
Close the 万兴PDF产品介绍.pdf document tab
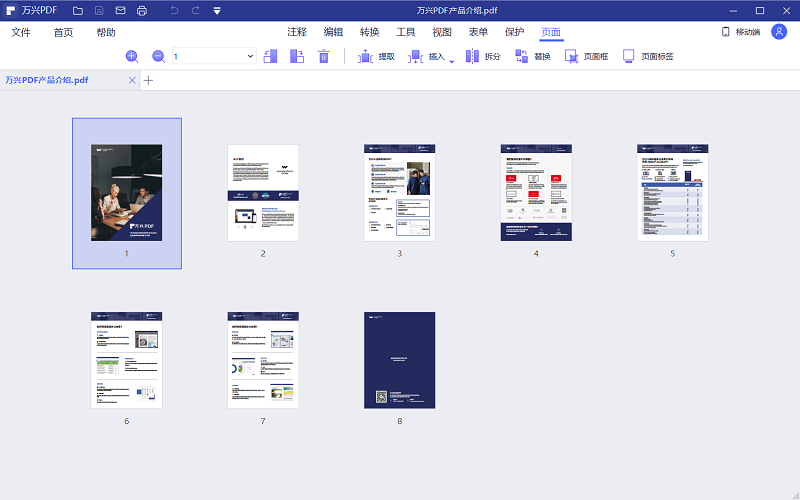tap(132, 80)
